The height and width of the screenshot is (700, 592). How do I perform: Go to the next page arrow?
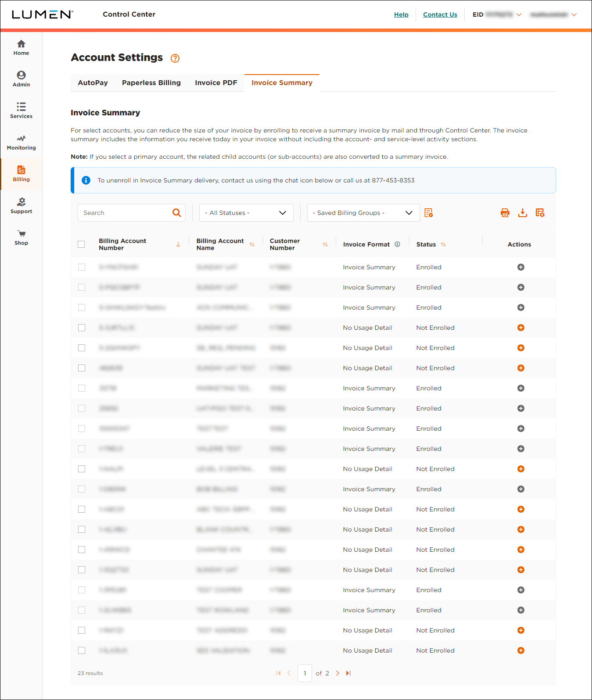click(337, 673)
